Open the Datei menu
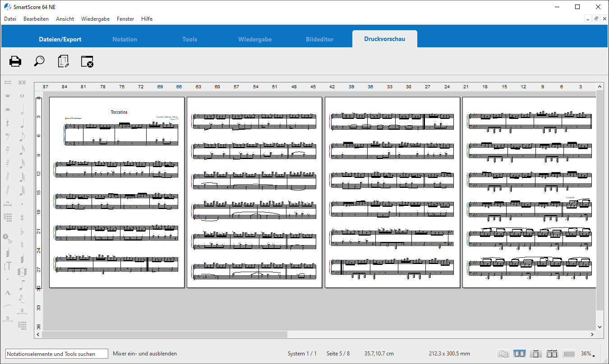Screen dimensions: 609x364 click(10, 19)
